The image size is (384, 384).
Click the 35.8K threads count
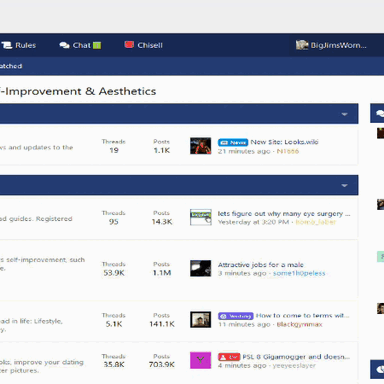click(x=114, y=365)
